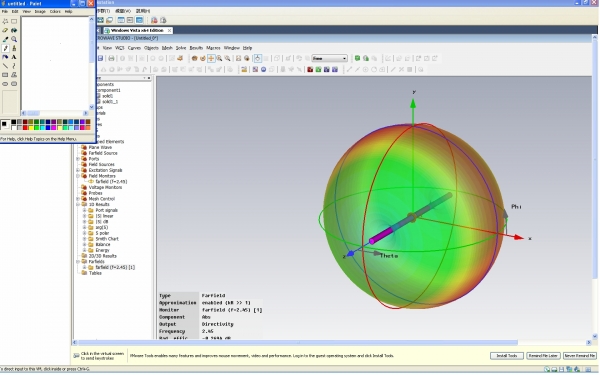Select the Magnifier tool in Paint
The height and width of the screenshot is (375, 600).
click(x=14, y=39)
